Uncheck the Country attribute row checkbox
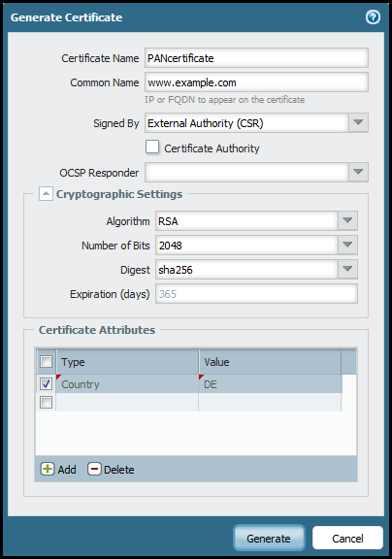The image size is (392, 559). pos(46,384)
